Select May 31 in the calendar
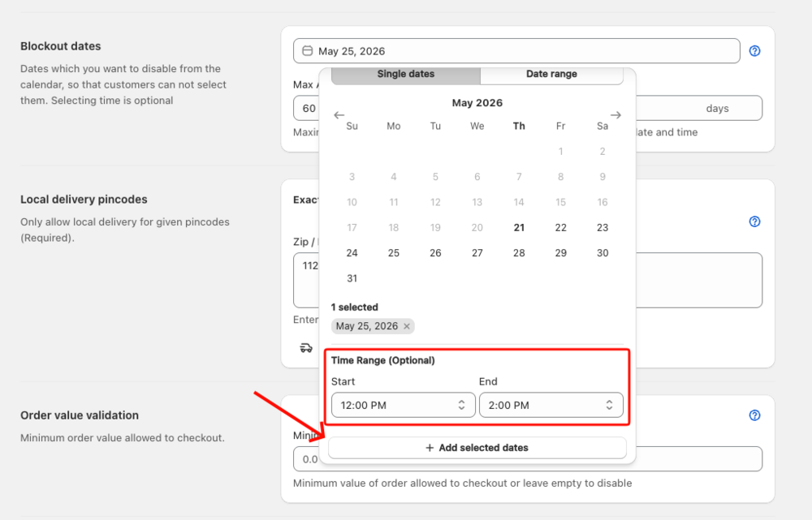 pyautogui.click(x=352, y=278)
